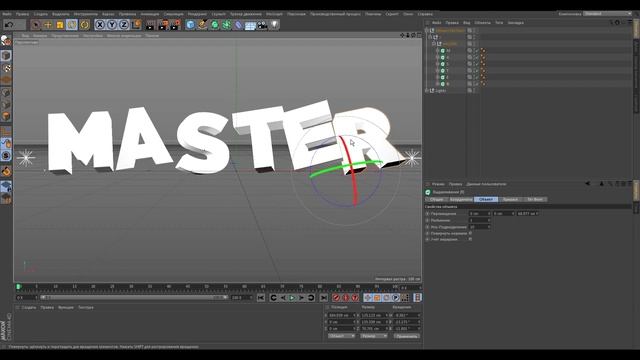Open render settings clapperboard

[x=175, y=25]
